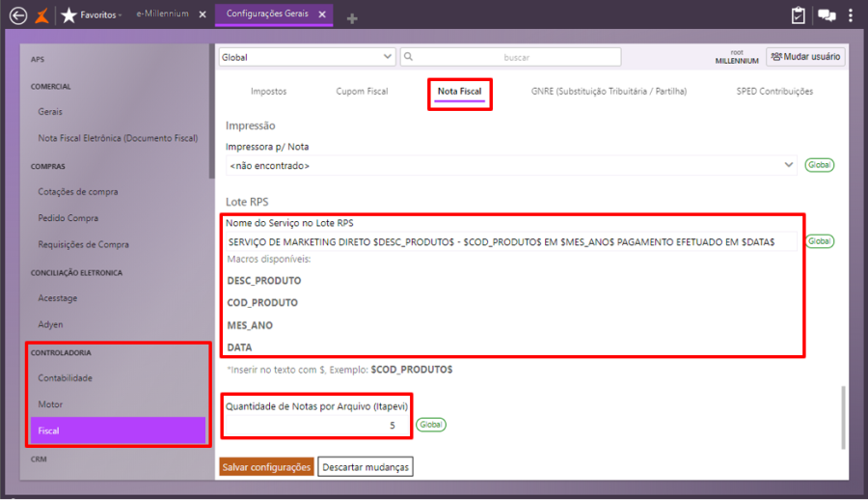
Task: Click the search magnifier icon
Action: click(409, 57)
